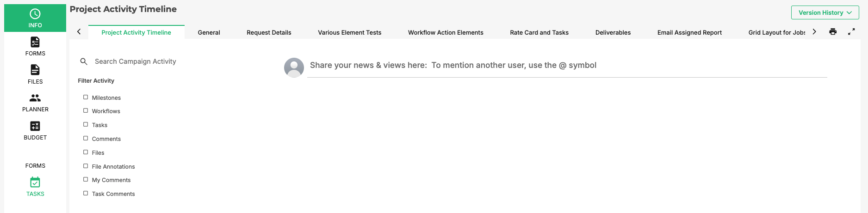Check the My Comments filter checkbox
This screenshot has width=868, height=213.
coord(86,179)
